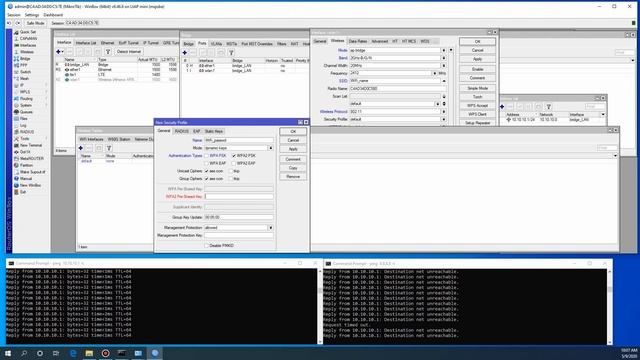Open Dashboard menu

(x=53, y=15)
